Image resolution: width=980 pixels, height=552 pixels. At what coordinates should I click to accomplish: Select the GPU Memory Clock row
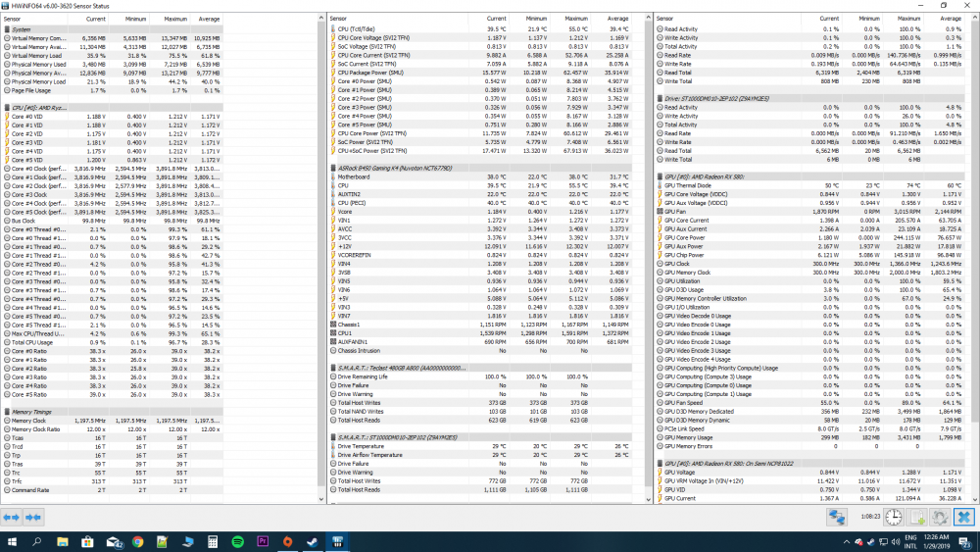coord(810,273)
